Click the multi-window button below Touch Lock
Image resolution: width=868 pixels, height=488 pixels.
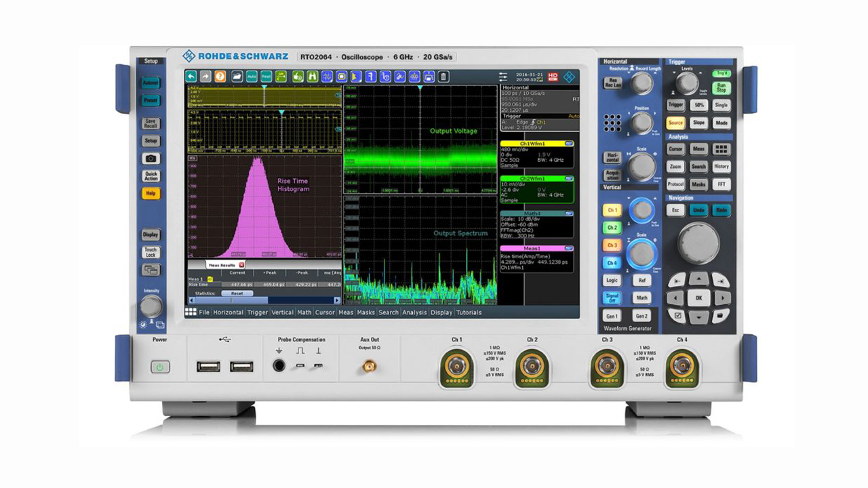click(151, 270)
